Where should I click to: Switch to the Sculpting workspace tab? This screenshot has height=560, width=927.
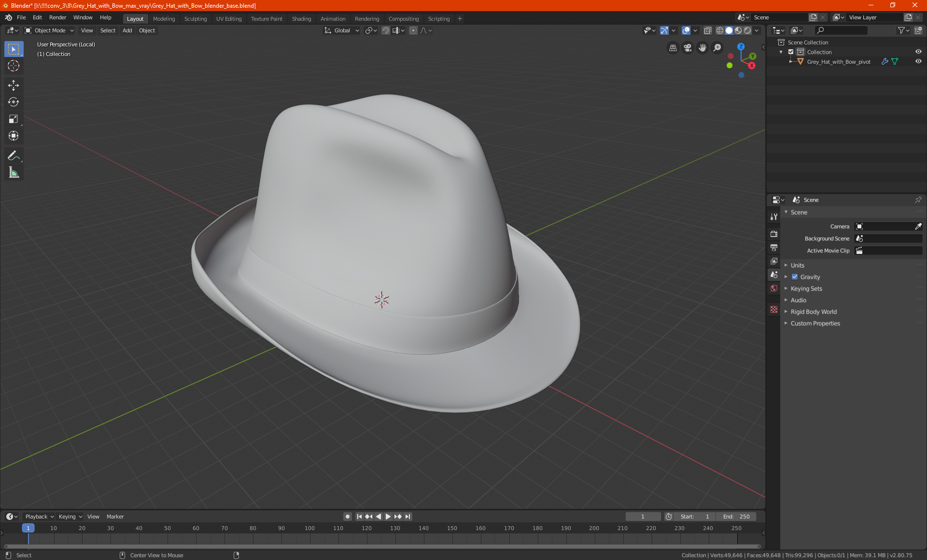point(195,18)
